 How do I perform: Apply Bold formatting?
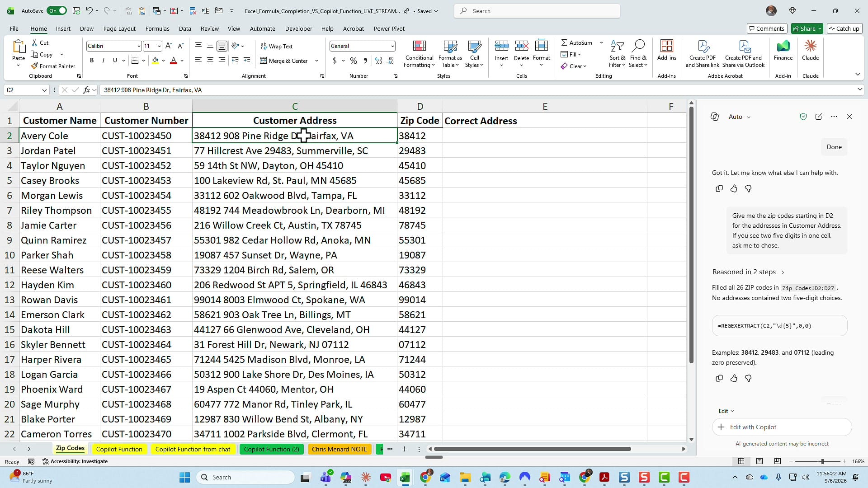[92, 61]
